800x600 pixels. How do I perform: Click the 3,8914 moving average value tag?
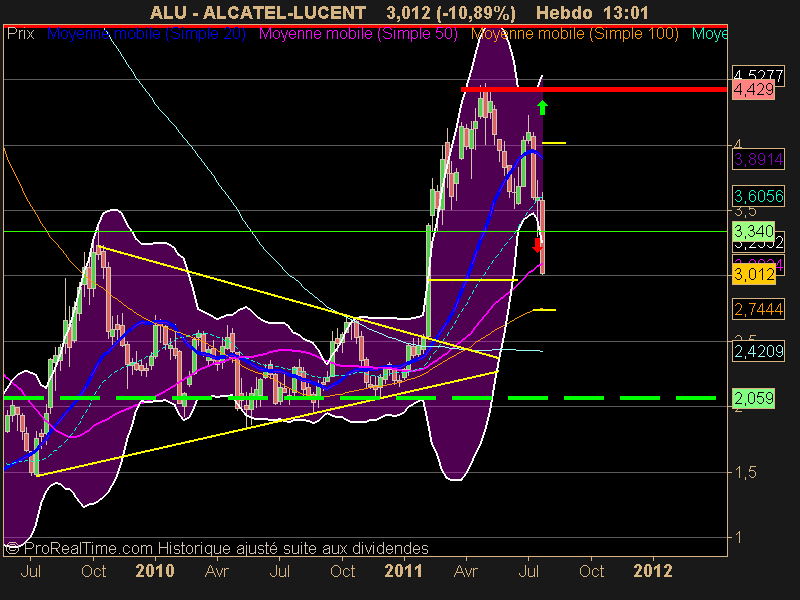pyautogui.click(x=758, y=160)
